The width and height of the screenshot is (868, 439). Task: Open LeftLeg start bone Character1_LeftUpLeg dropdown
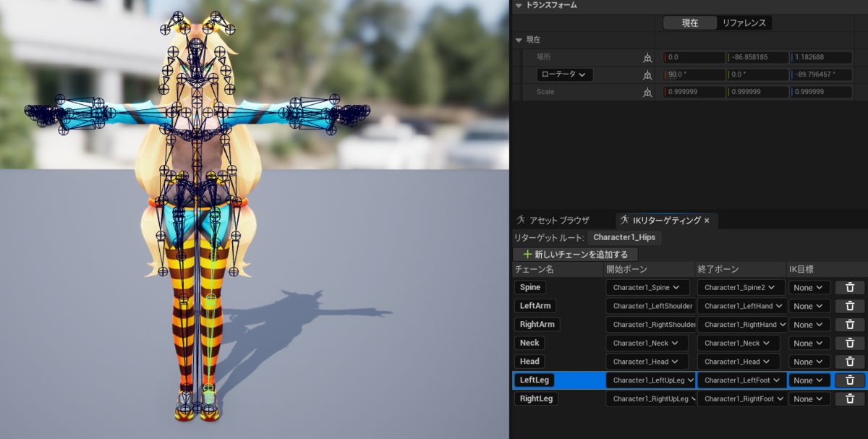click(651, 380)
